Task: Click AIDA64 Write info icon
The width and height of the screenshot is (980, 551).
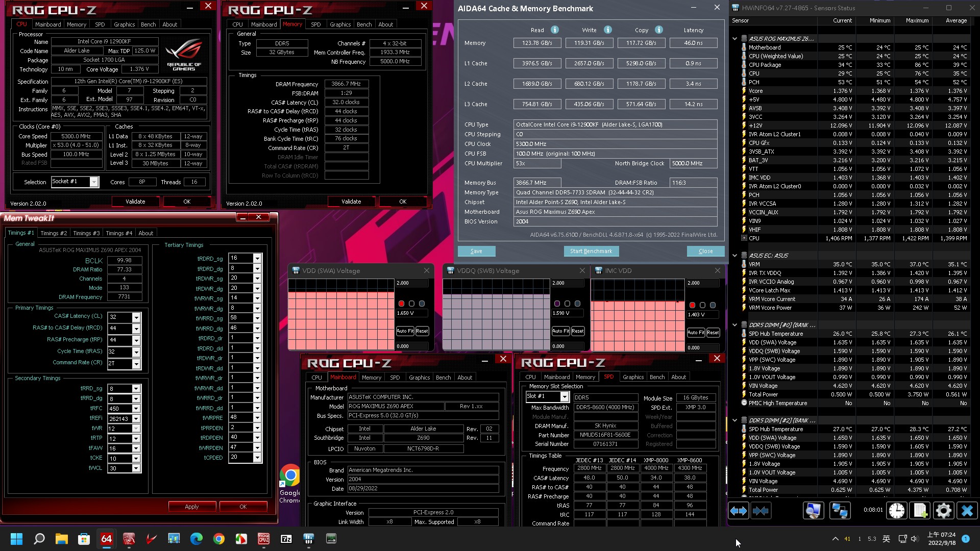Action: [607, 30]
